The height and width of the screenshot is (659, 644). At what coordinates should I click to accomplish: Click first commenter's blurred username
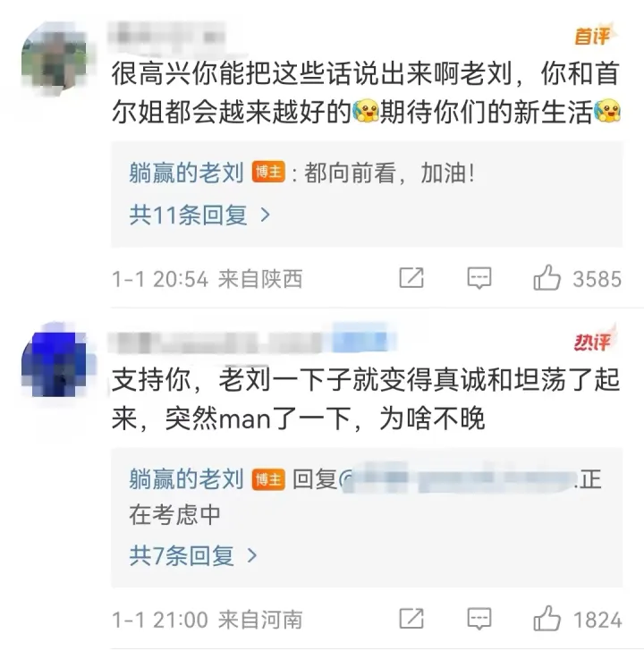pos(167,37)
